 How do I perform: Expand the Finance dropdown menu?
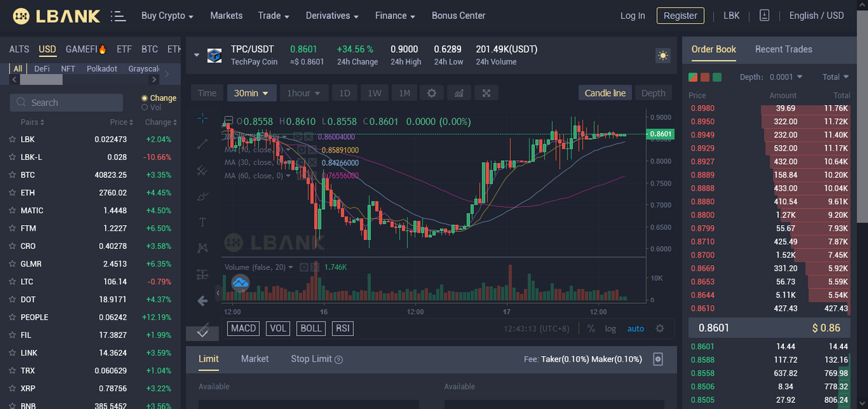395,16
